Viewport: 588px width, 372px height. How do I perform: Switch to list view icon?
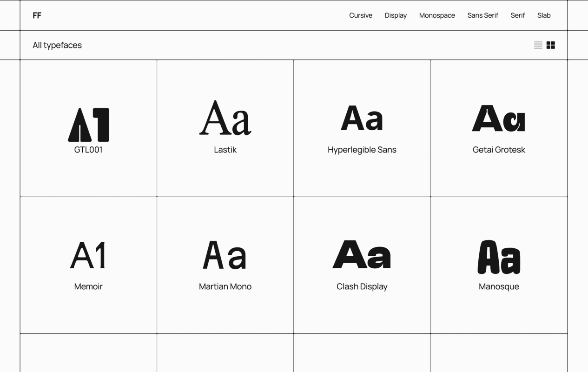(x=538, y=45)
